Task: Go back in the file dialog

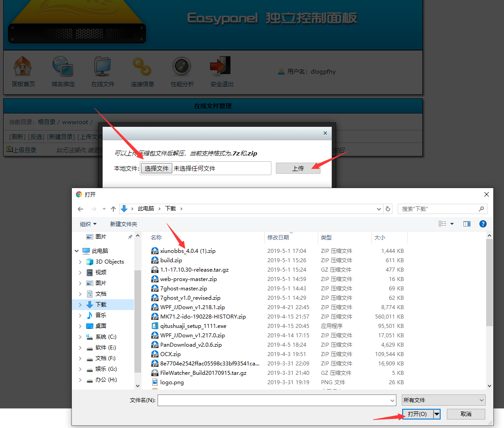Action: click(x=80, y=209)
